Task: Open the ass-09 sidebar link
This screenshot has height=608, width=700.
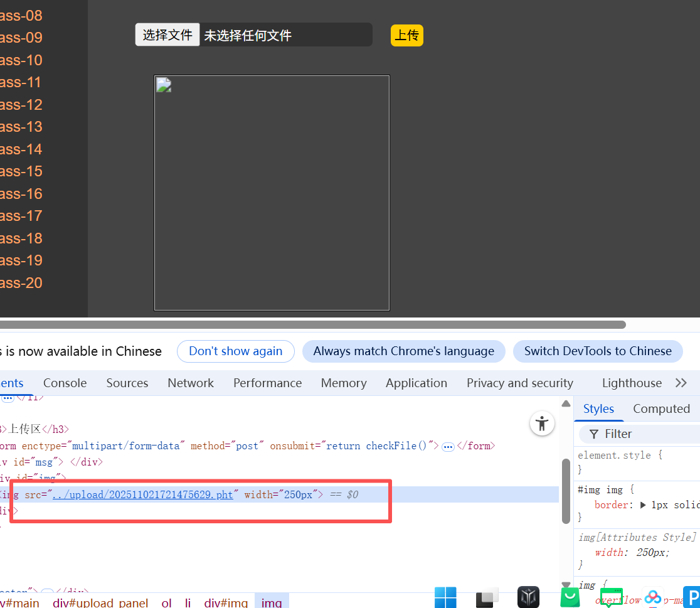Action: (x=21, y=38)
